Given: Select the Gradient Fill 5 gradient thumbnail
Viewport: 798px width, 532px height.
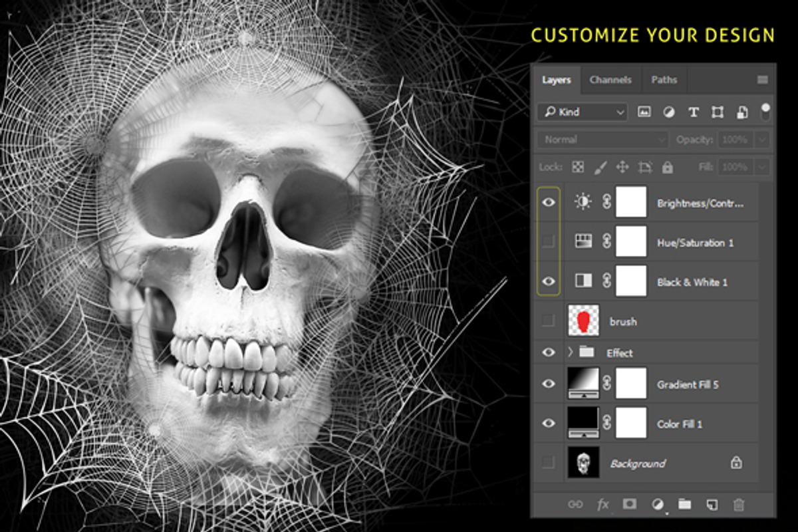Looking at the screenshot, I should (x=583, y=384).
